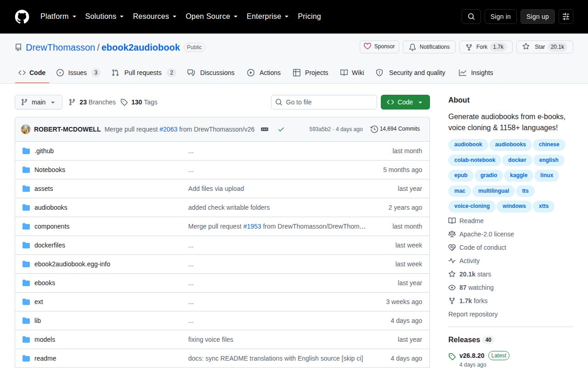
Task: Open the ebook2audiobook.egg-info folder
Action: click(x=72, y=264)
